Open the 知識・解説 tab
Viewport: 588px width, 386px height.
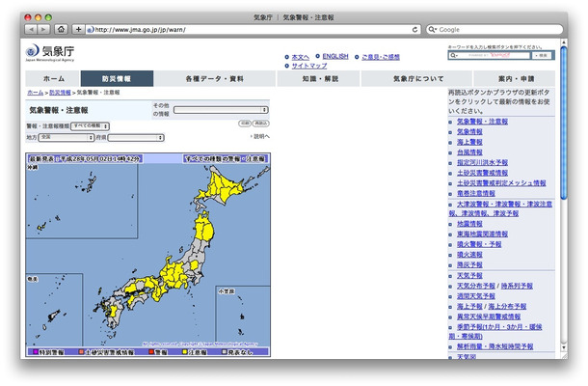[x=319, y=78]
